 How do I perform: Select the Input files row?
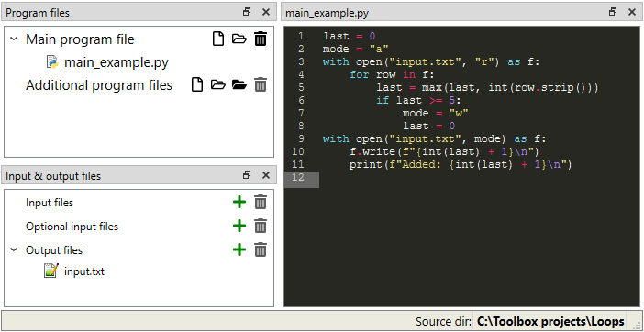(50, 203)
